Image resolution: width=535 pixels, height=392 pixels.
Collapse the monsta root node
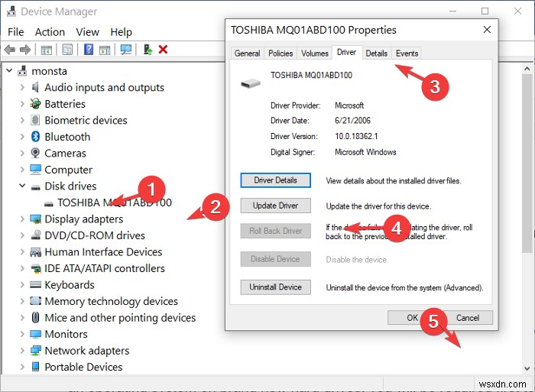click(9, 70)
